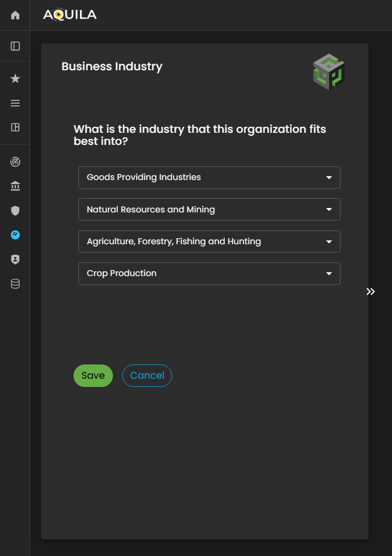Click the green cube logo
The image size is (392, 556).
pos(328,72)
